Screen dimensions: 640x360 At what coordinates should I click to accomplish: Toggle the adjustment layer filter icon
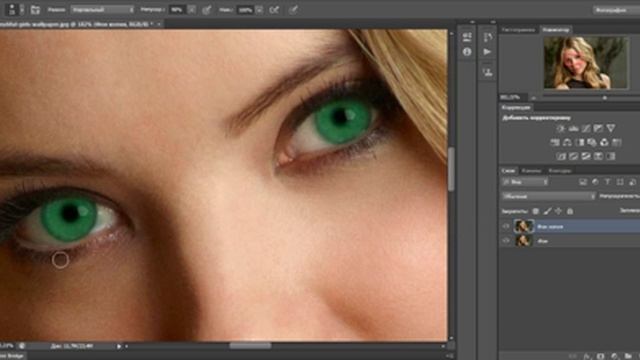(595, 182)
